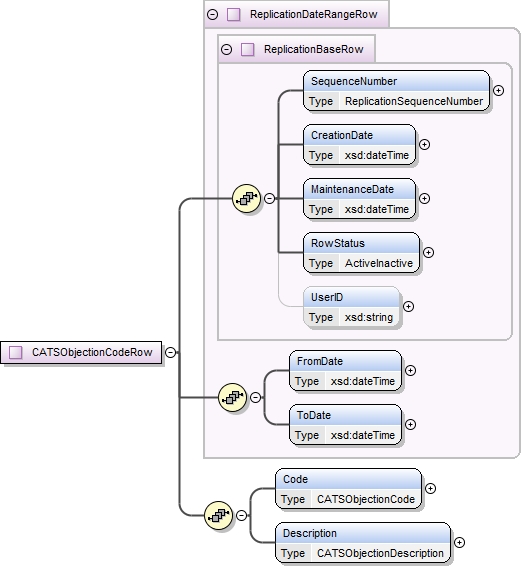Expand the MaintenanceDate element
The height and width of the screenshot is (568, 522).
(424, 199)
